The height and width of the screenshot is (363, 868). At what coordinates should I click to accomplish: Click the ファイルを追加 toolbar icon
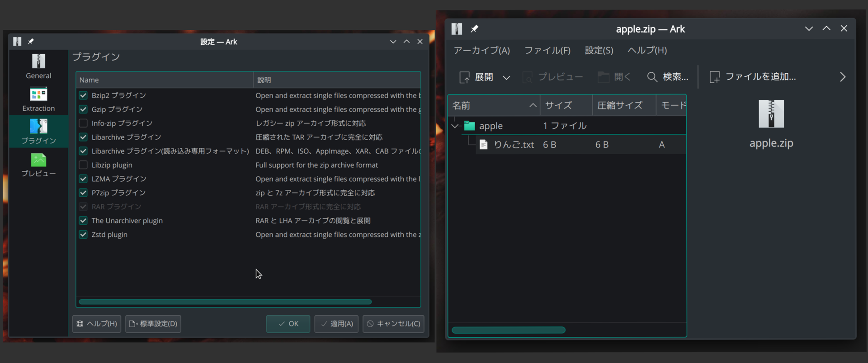tap(714, 77)
